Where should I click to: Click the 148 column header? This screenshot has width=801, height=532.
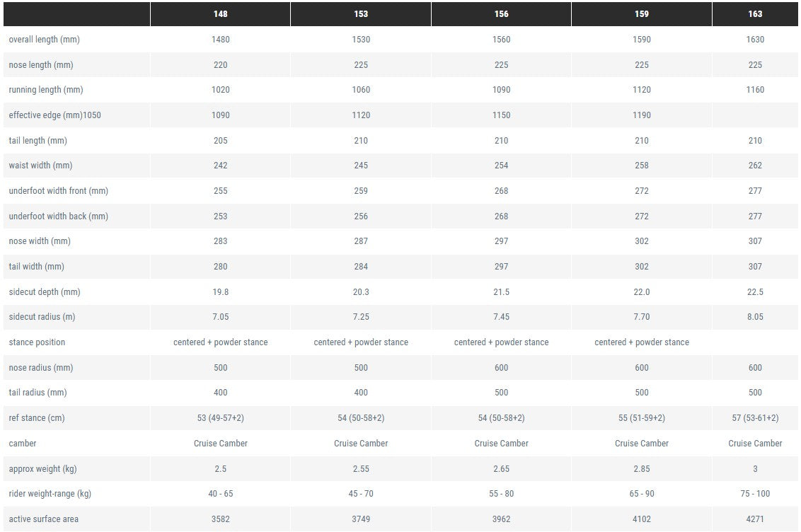[x=220, y=14]
